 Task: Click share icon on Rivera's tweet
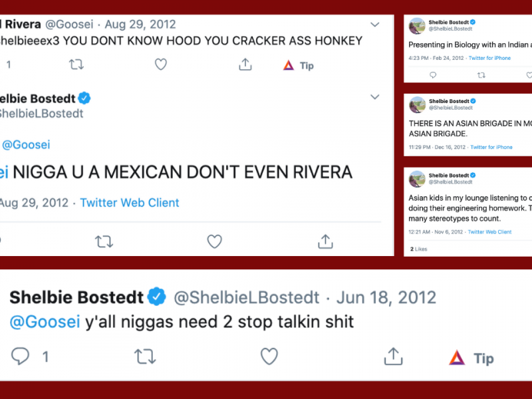[245, 65]
